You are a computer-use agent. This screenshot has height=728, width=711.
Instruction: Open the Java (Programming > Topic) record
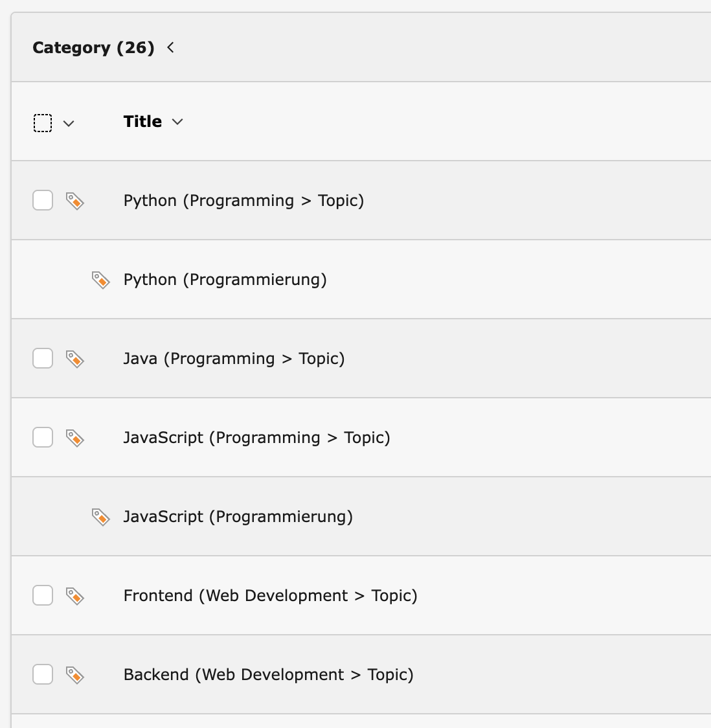pos(234,358)
